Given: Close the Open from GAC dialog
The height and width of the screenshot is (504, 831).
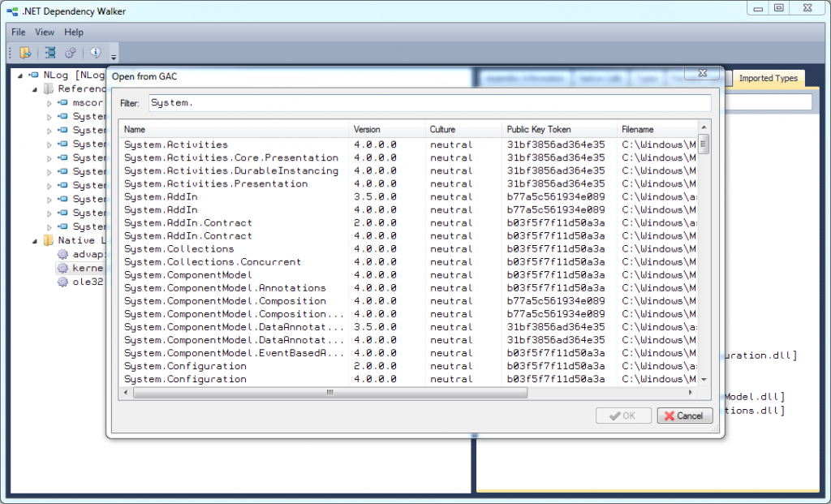Looking at the screenshot, I should pos(703,73).
